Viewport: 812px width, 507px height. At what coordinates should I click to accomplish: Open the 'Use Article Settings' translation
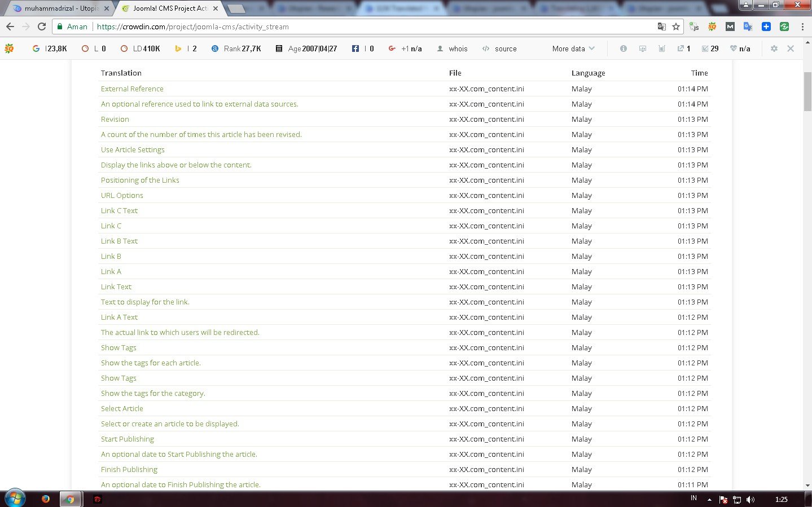[133, 149]
